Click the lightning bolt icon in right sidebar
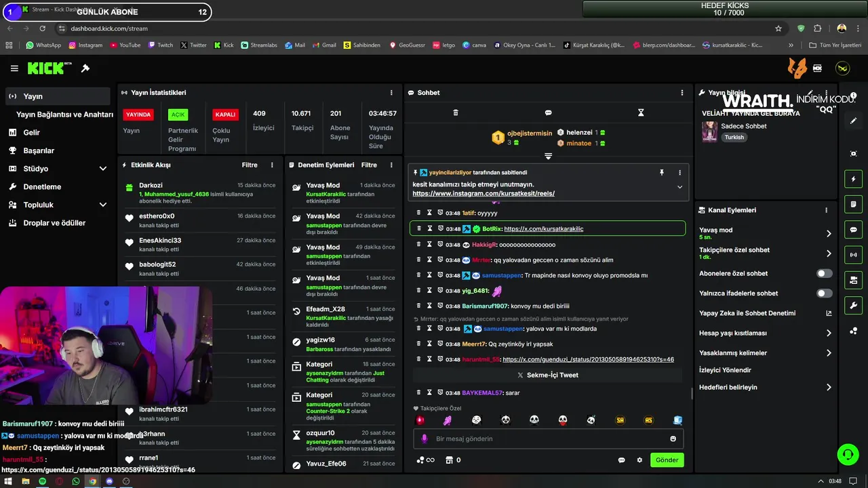868x488 pixels. point(854,179)
